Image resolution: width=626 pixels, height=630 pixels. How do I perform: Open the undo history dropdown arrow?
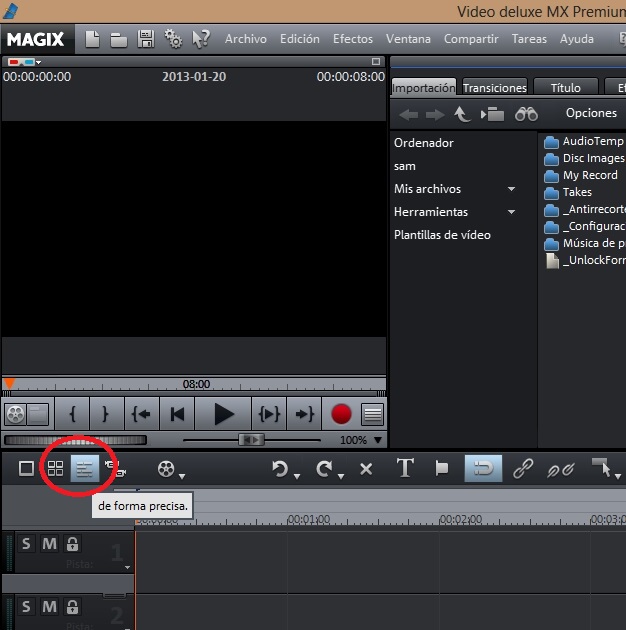[x=297, y=477]
